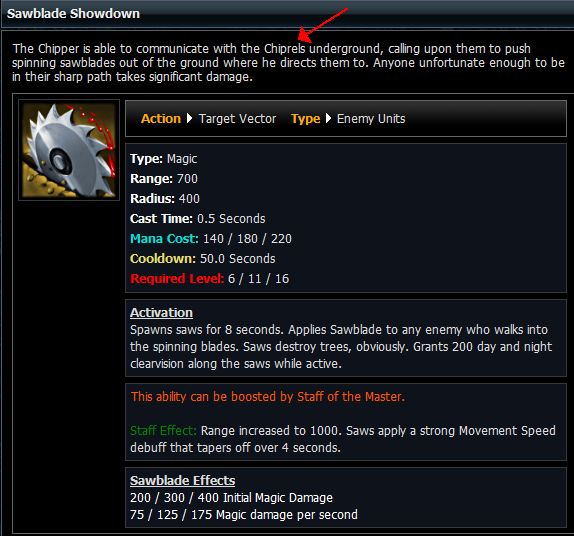Click the Staff Effect green label
This screenshot has height=536, width=574.
click(163, 431)
